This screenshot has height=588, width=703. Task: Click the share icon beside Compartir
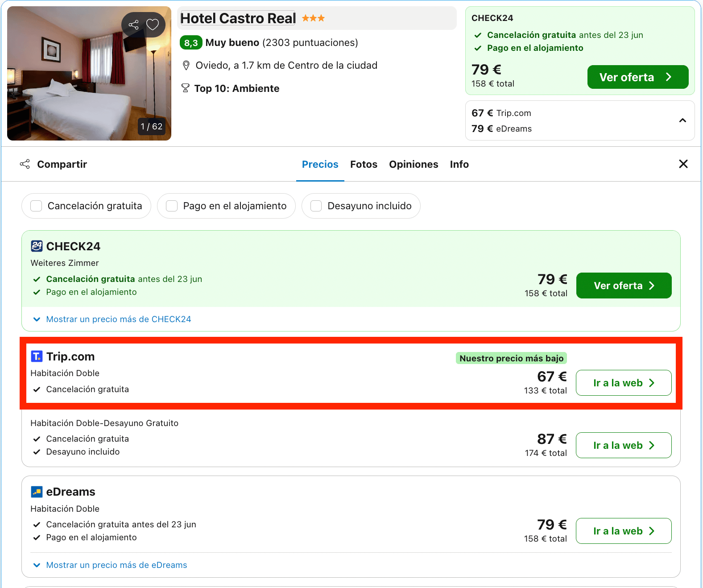click(x=25, y=164)
